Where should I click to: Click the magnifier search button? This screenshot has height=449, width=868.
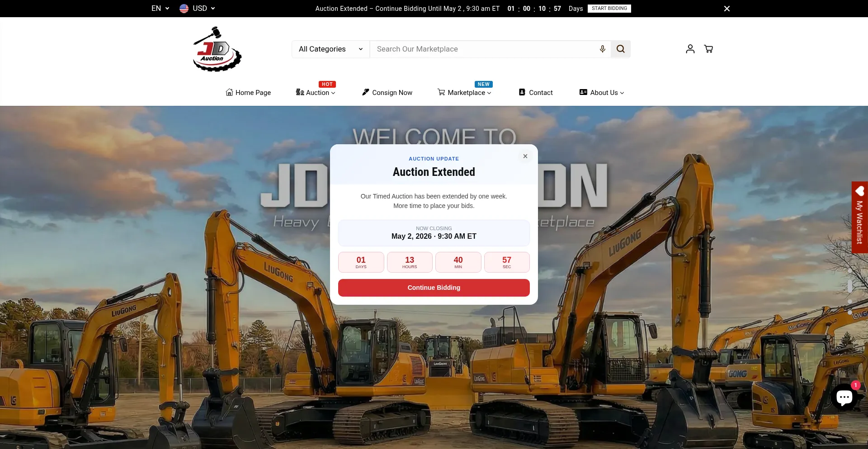[620, 49]
